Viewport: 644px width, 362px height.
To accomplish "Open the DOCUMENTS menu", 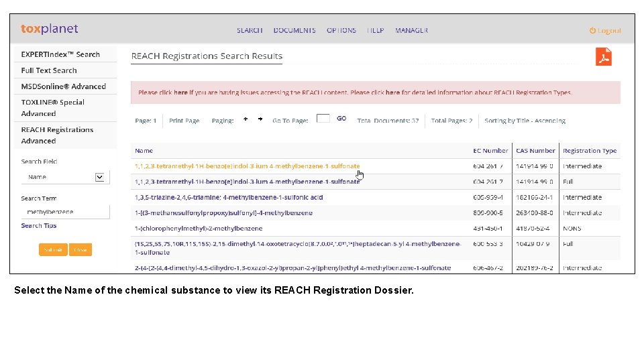I will [x=294, y=30].
